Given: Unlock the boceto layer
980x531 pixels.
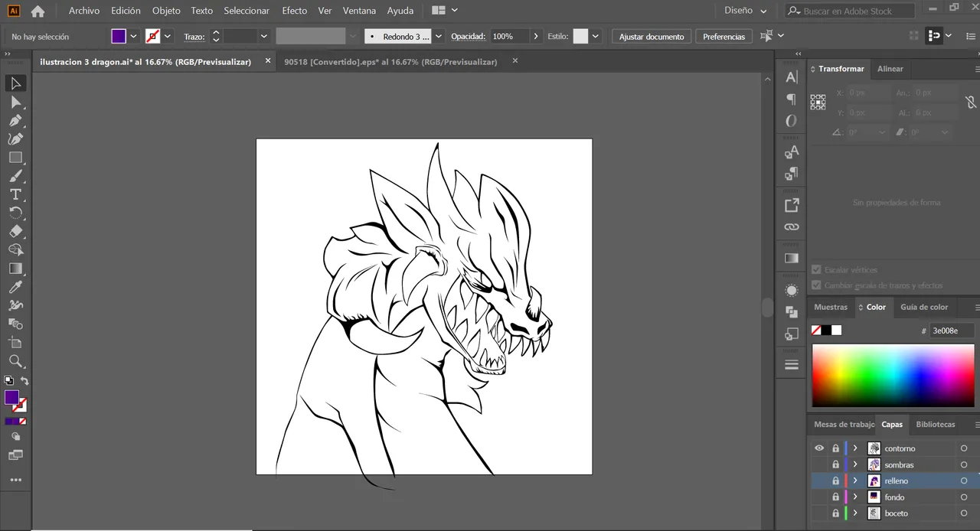Looking at the screenshot, I should (835, 513).
